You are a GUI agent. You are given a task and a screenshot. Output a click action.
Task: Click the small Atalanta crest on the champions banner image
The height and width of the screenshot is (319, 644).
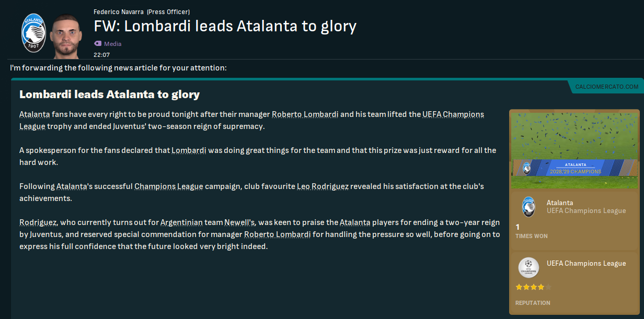point(526,168)
